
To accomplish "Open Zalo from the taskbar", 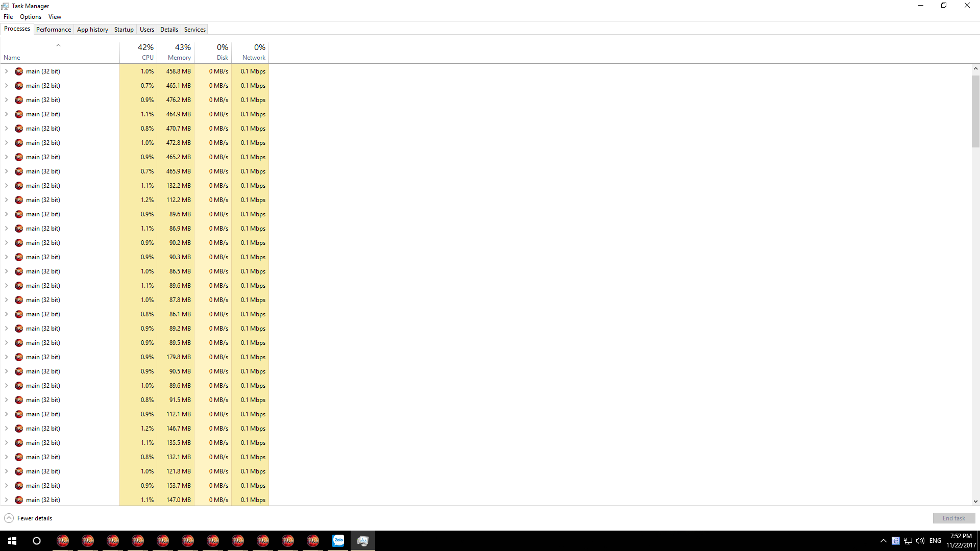I will coord(338,540).
